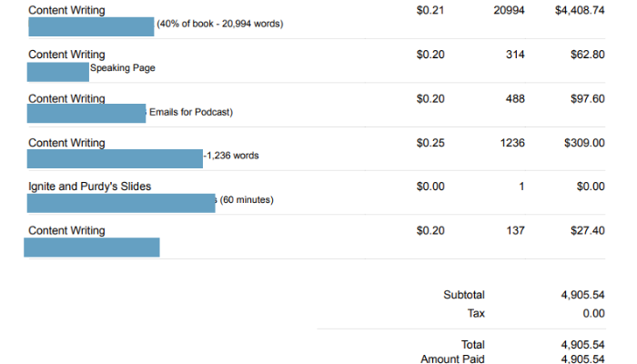Click the $4,408.74 line amount
Screen dimensions: 637x364
tap(580, 11)
